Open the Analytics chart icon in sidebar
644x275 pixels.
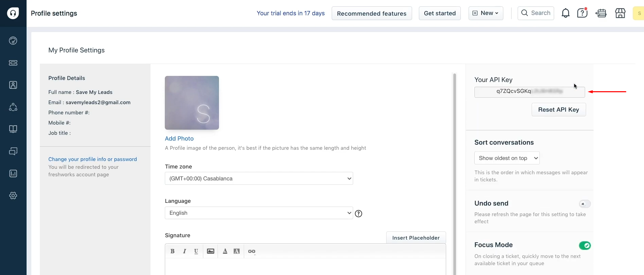pos(13,174)
